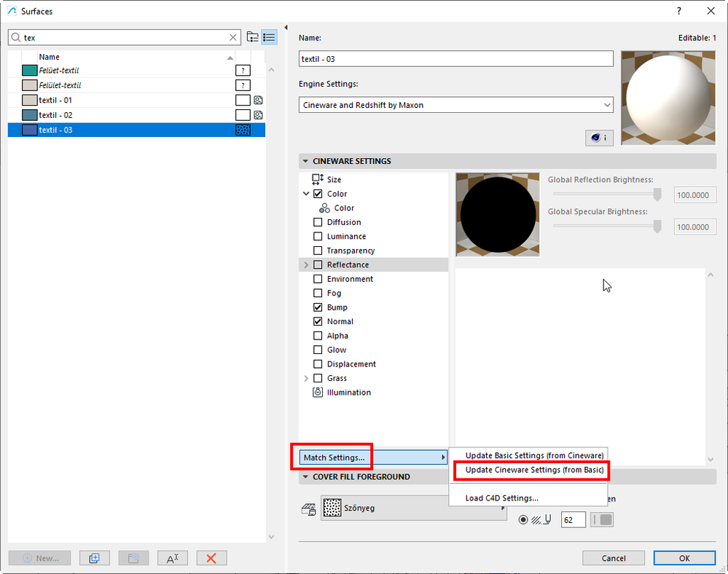Select the fill pen radio button
The width and height of the screenshot is (728, 574).
[523, 519]
